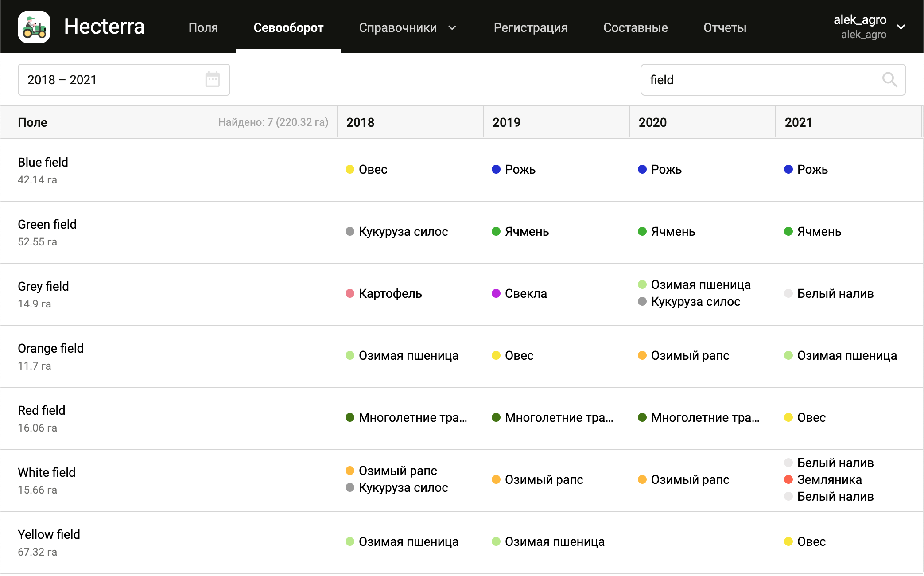Select the pink Картофель marker for Grey field
The width and height of the screenshot is (924, 576).
[350, 293]
